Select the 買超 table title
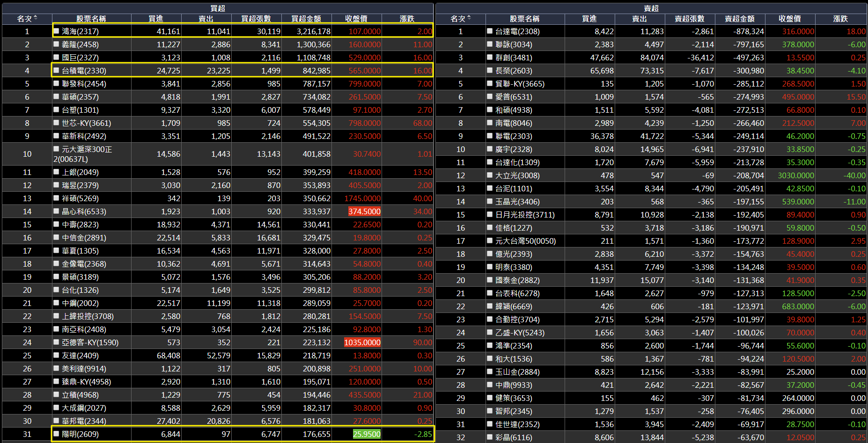This screenshot has height=443, width=868. (218, 8)
